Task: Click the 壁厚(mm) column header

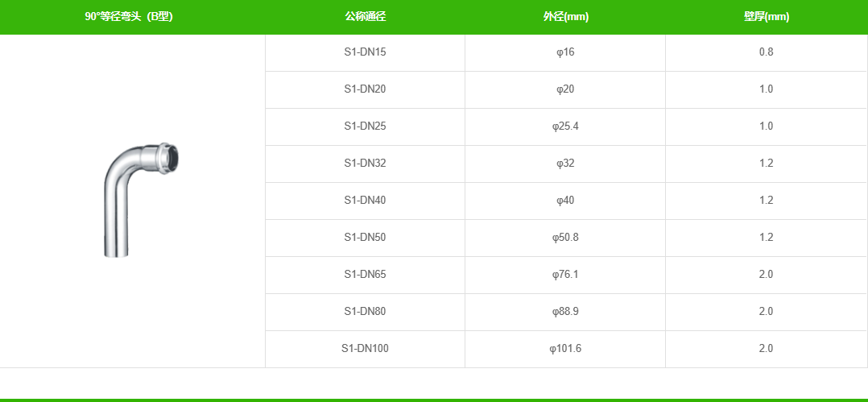Action: [x=766, y=17]
